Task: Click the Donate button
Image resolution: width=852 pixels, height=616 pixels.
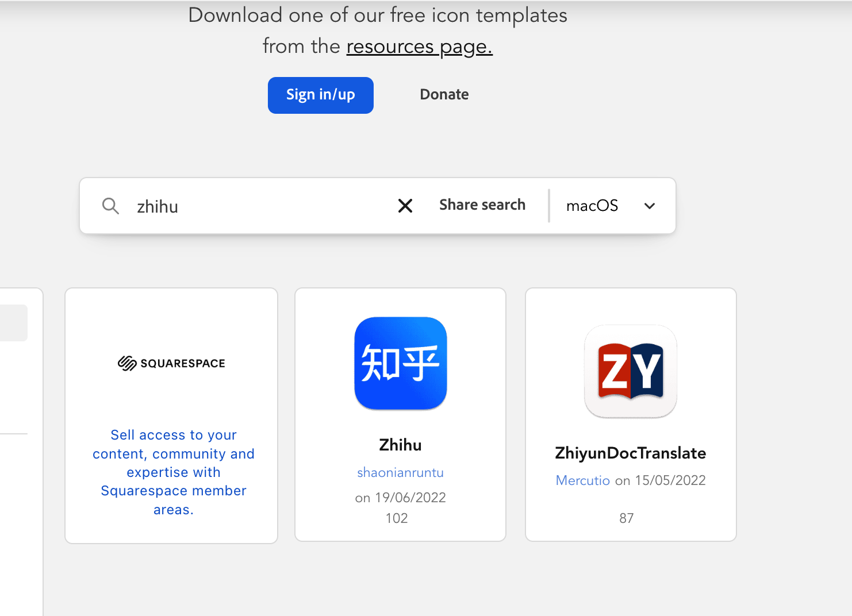Action: pos(444,95)
